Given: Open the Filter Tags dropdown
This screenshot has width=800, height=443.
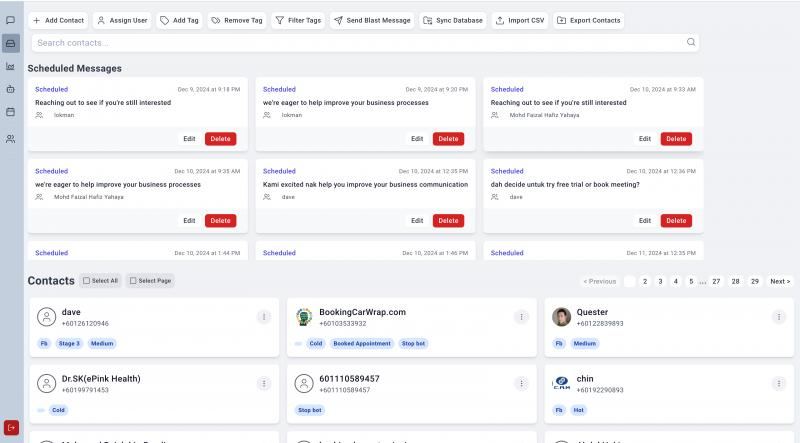Looking at the screenshot, I should click(x=298, y=20).
